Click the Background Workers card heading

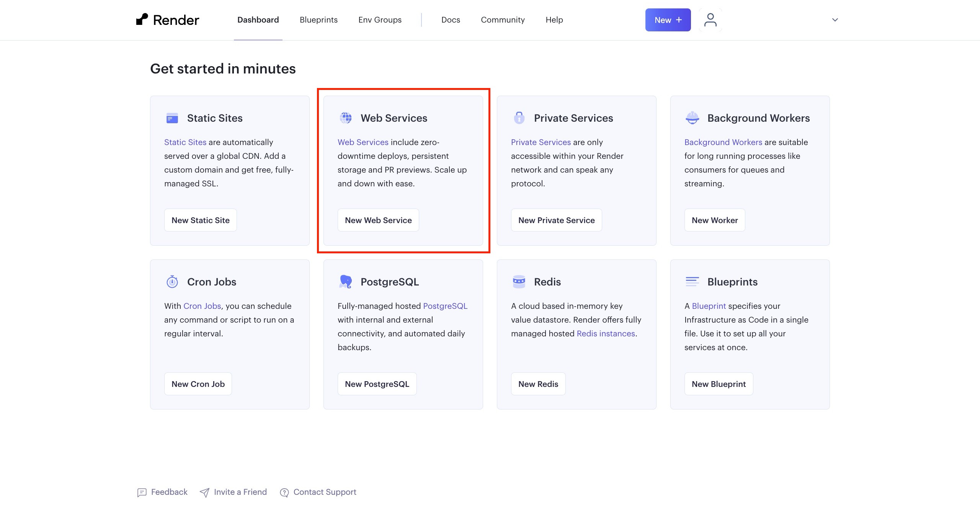(758, 118)
